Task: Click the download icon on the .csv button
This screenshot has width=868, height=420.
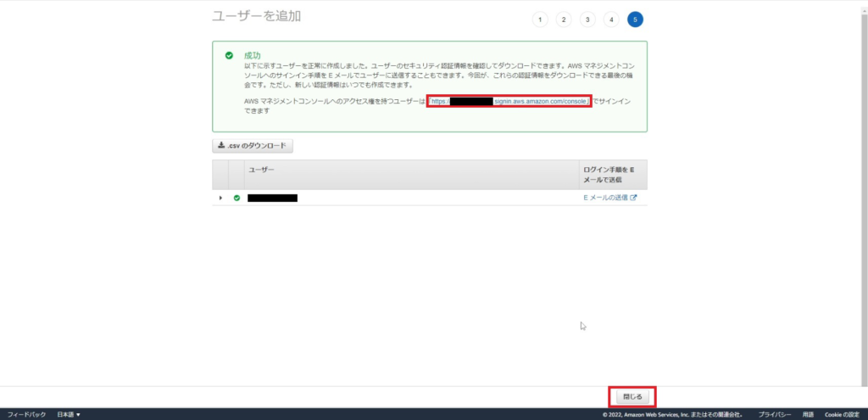Action: (x=222, y=146)
